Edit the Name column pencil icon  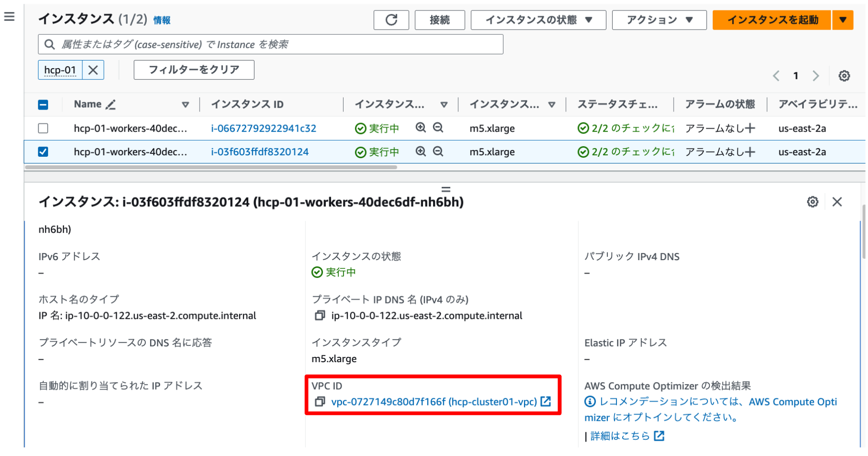(x=111, y=104)
